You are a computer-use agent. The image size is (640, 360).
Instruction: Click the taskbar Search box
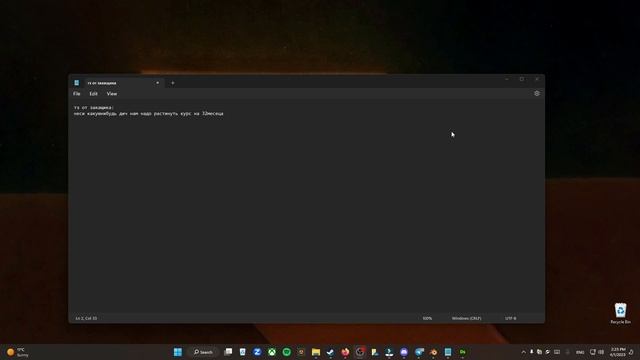(204, 352)
